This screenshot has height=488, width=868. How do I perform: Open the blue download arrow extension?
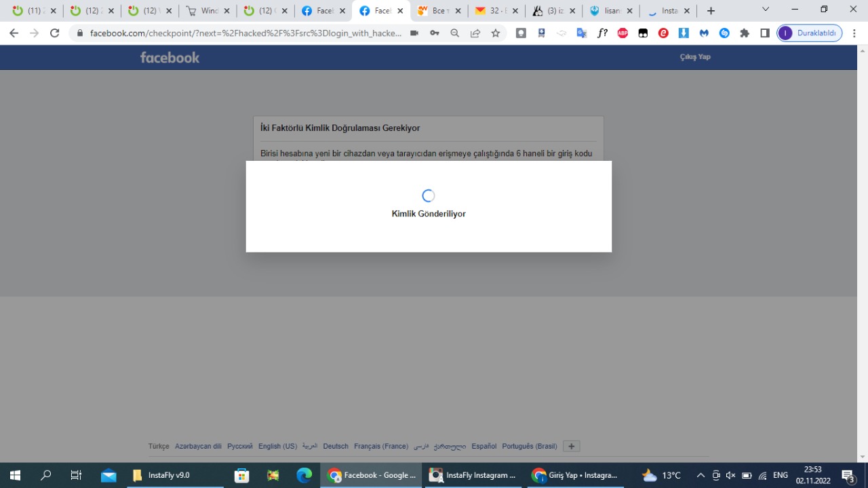684,33
